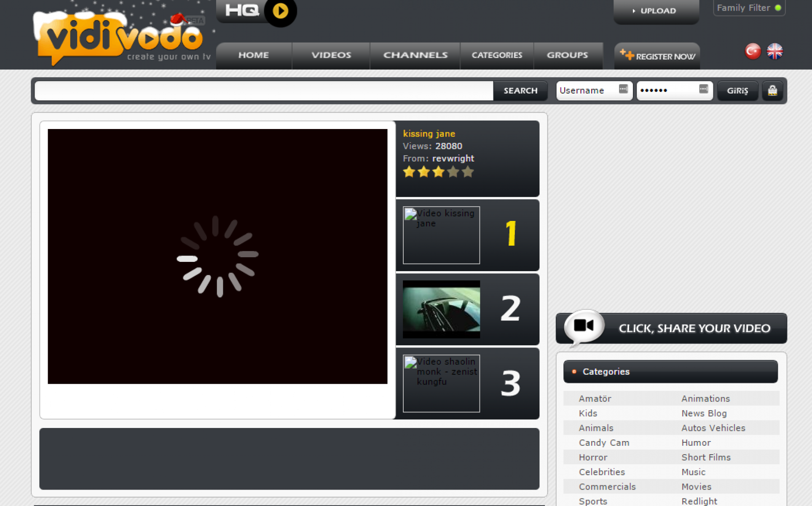Open the Channels navigation tab
The width and height of the screenshot is (812, 506).
[415, 55]
